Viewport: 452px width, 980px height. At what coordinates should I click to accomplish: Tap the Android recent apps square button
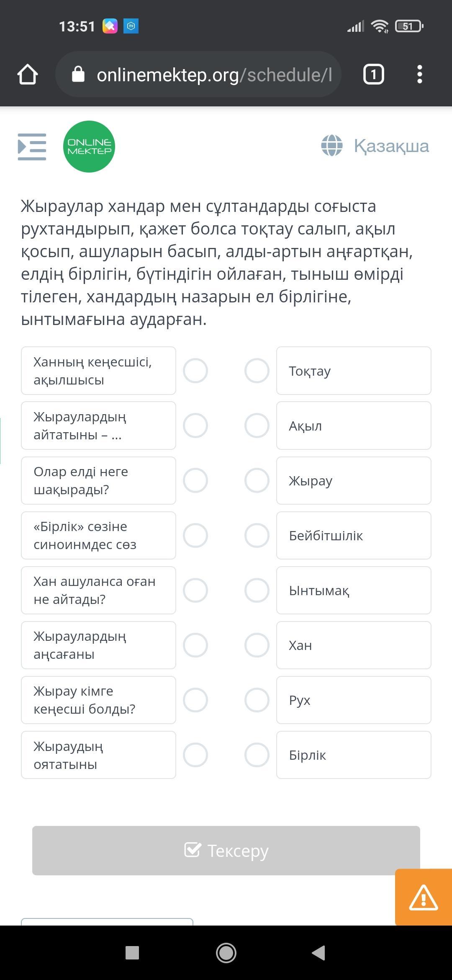point(132,953)
